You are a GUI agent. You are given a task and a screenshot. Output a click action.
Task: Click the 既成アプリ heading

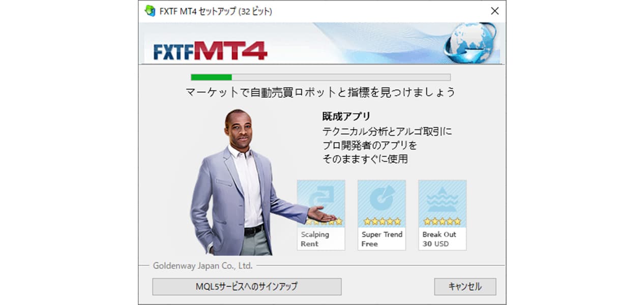tap(346, 116)
